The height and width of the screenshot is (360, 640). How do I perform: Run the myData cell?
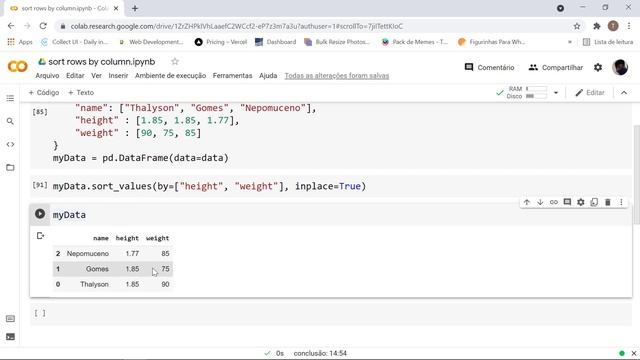(40, 213)
